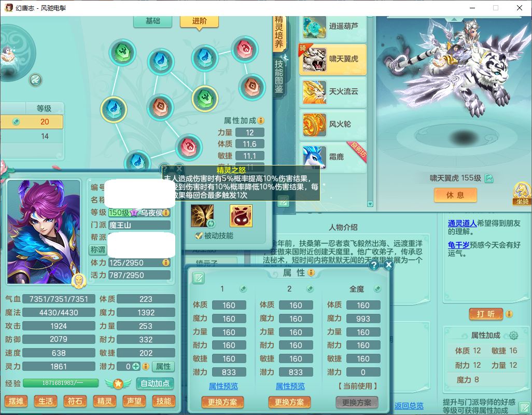Toggle the 被动技能 checkbox

coord(199,236)
